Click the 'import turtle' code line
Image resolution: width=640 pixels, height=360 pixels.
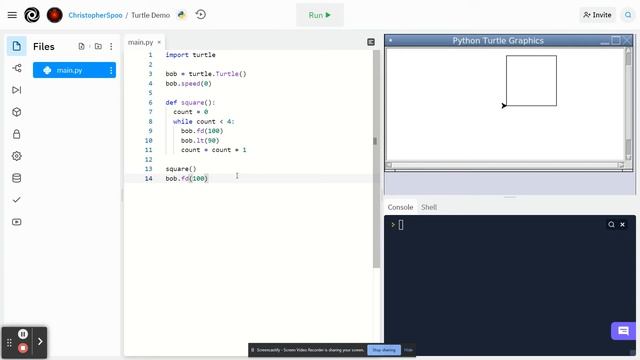(x=190, y=55)
